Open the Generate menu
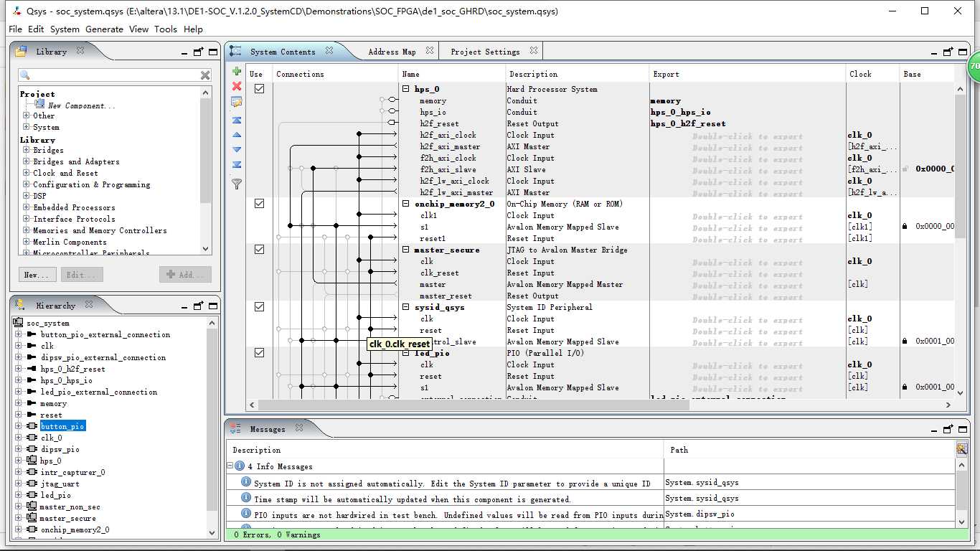 pos(104,29)
